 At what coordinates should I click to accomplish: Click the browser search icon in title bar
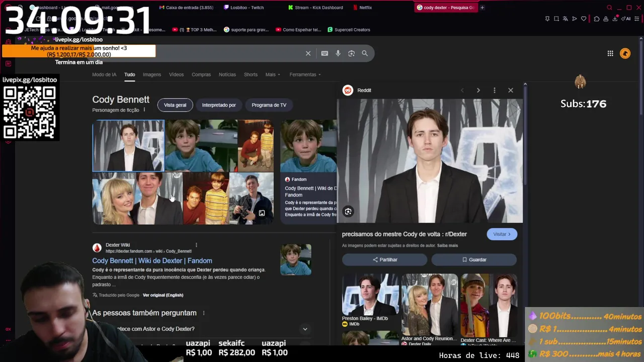[609, 8]
